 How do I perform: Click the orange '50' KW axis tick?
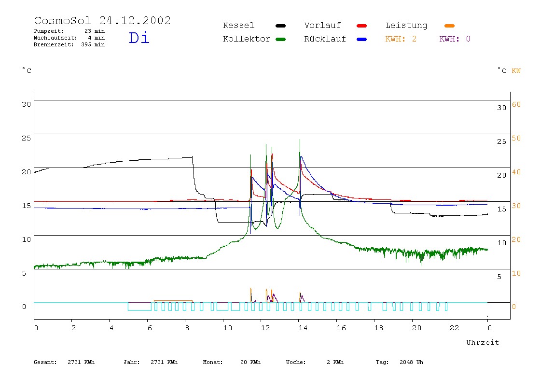tap(516, 138)
